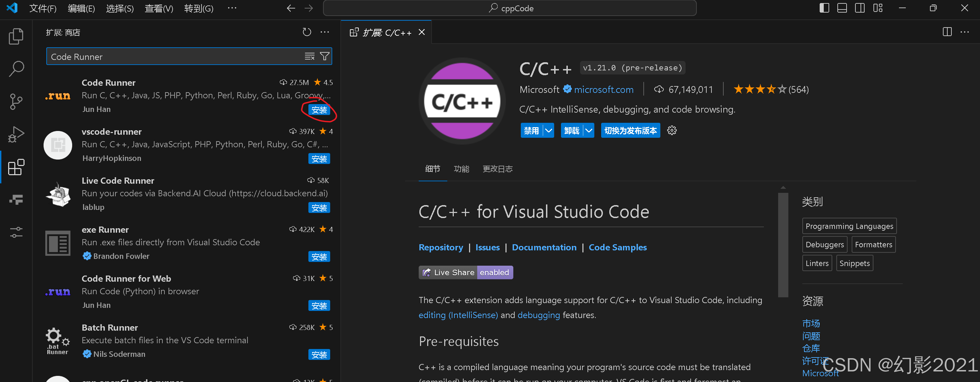Install the vscode-runner extension
Screen dimensions: 980x382
[319, 159]
